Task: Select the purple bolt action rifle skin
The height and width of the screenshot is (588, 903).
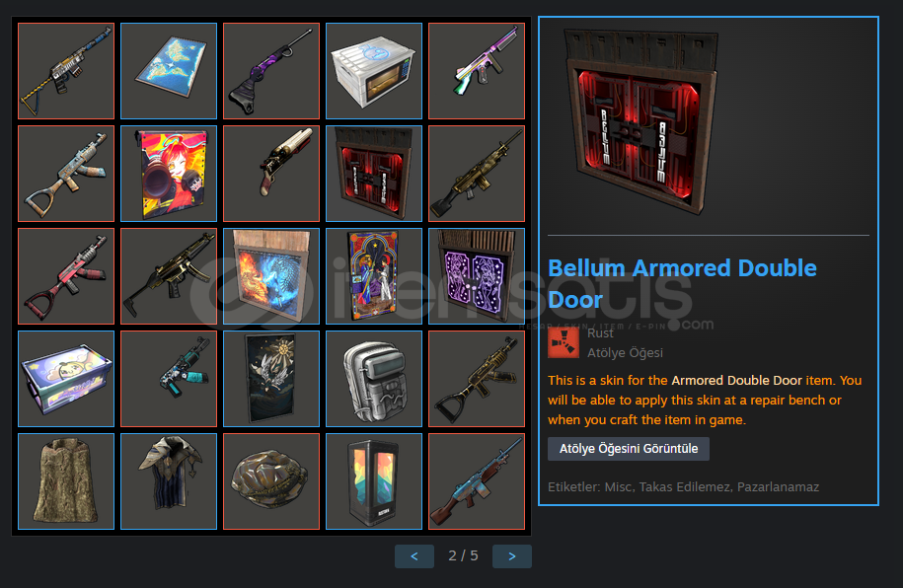Action: (x=271, y=71)
